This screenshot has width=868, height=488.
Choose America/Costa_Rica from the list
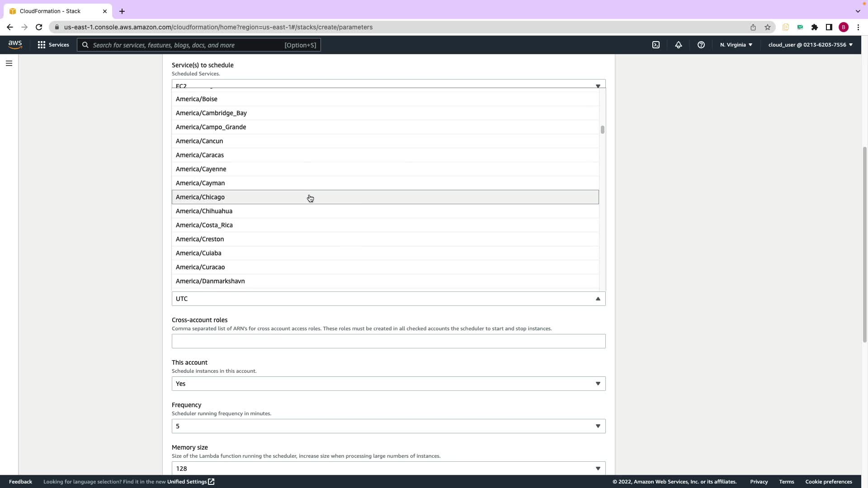[x=204, y=225]
